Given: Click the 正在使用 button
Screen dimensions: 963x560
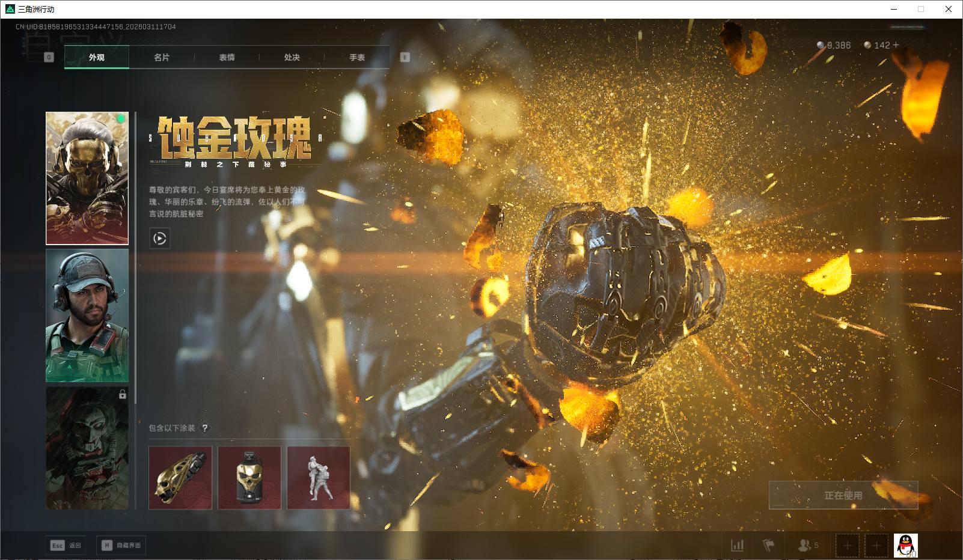Looking at the screenshot, I should [x=843, y=495].
